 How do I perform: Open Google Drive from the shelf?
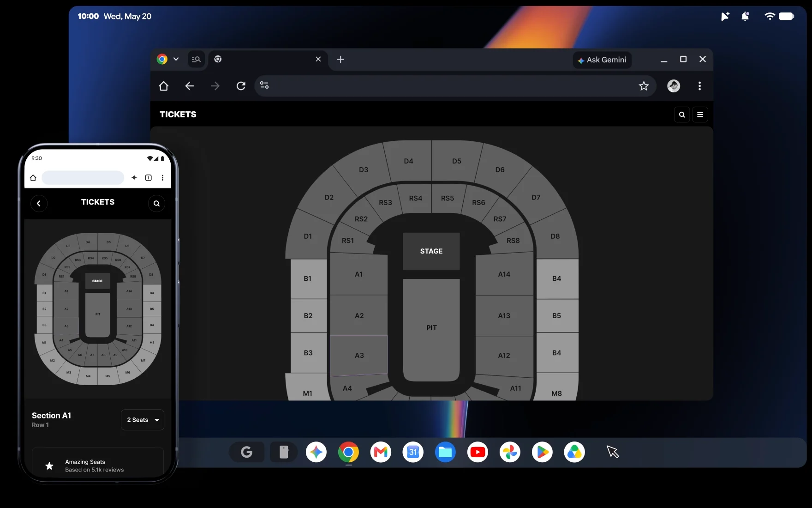click(x=574, y=452)
